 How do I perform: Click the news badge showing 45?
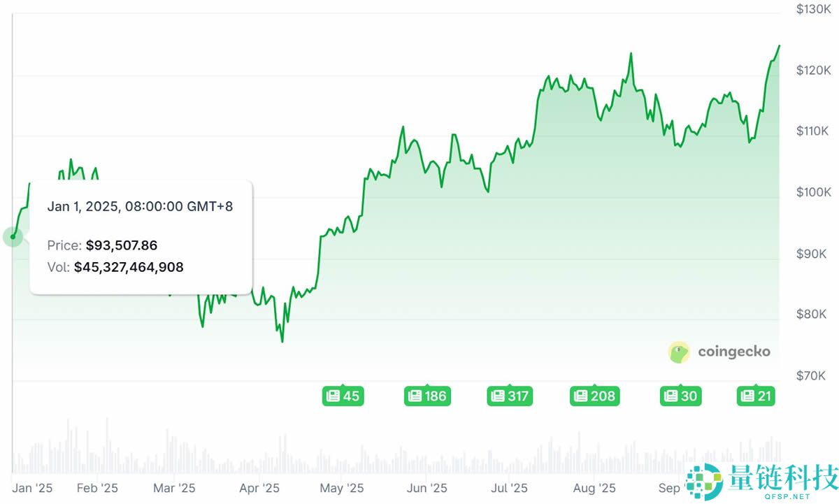[x=343, y=396]
